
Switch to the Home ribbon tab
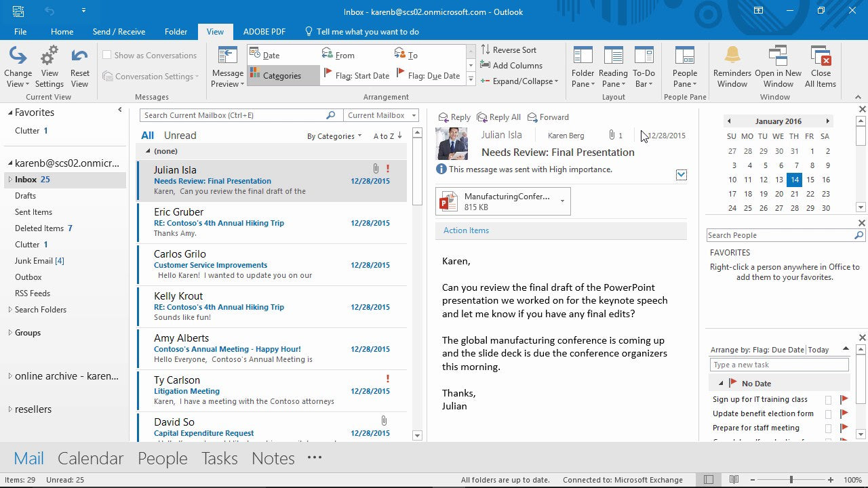pyautogui.click(x=62, y=31)
